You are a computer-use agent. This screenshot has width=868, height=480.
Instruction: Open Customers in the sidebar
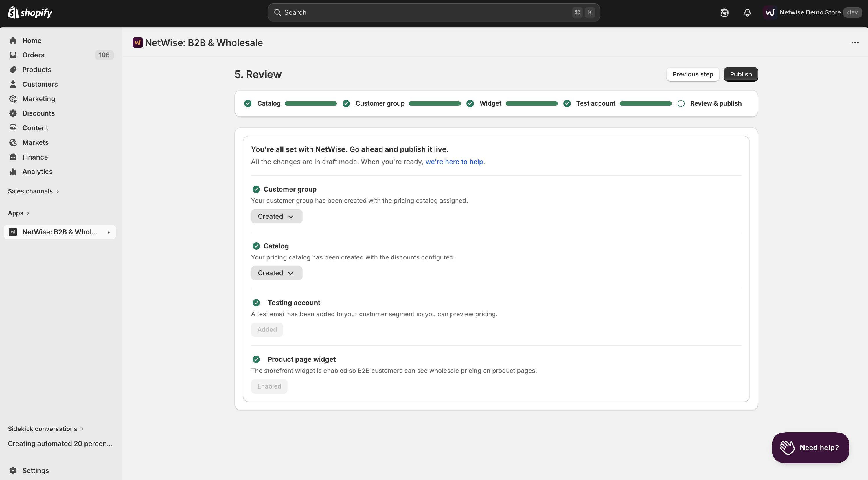click(40, 84)
